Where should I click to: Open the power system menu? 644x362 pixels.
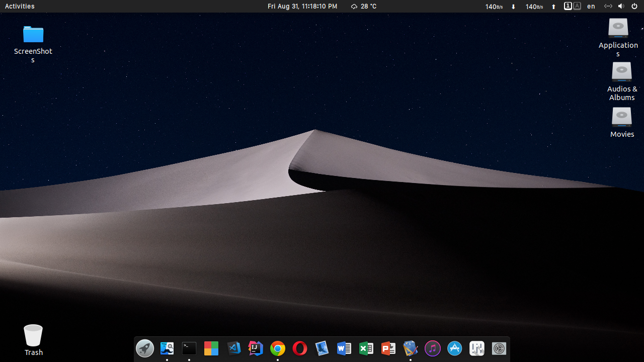tap(634, 6)
